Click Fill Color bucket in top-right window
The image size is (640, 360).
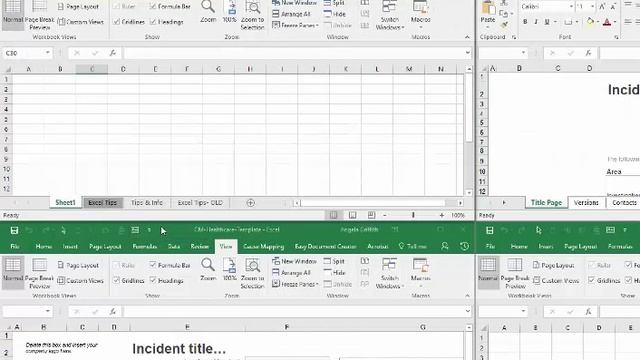coord(590,22)
